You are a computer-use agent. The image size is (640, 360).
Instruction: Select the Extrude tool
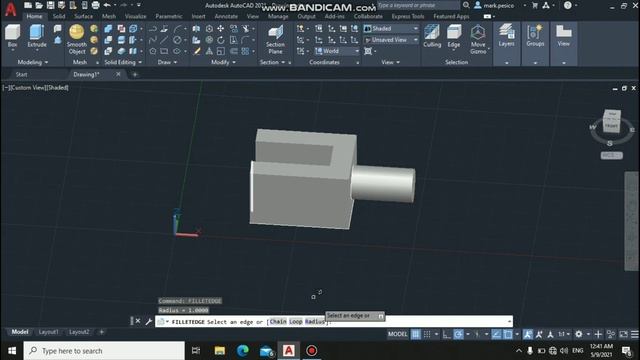(x=37, y=36)
